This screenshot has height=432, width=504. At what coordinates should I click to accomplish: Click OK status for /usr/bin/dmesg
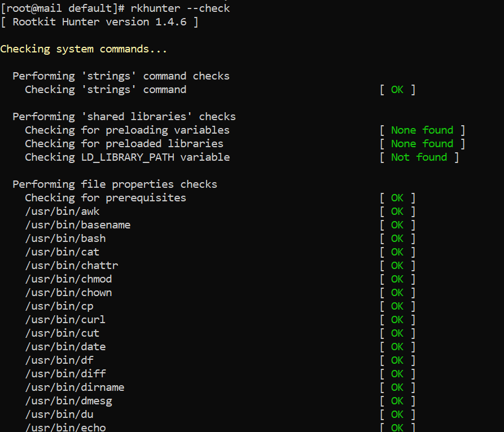[x=397, y=401]
